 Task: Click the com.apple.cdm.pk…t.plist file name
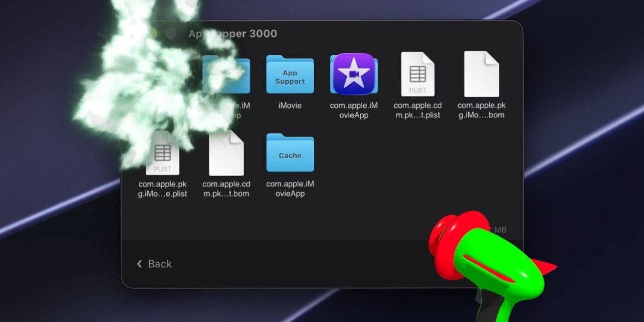pyautogui.click(x=417, y=111)
